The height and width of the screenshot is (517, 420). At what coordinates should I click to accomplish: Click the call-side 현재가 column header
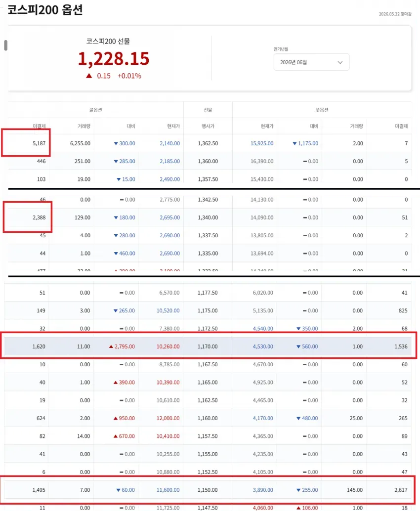coord(173,126)
